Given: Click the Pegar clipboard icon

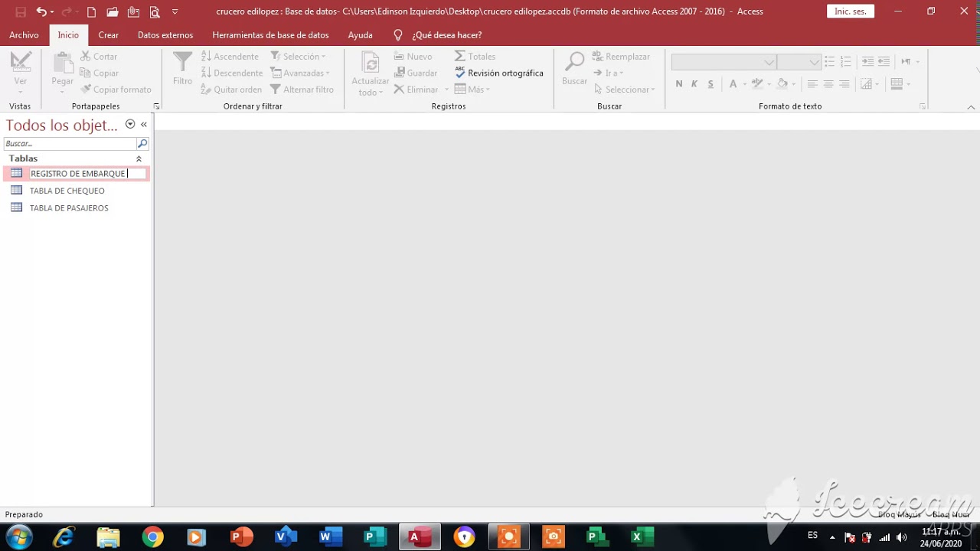Looking at the screenshot, I should [63, 61].
